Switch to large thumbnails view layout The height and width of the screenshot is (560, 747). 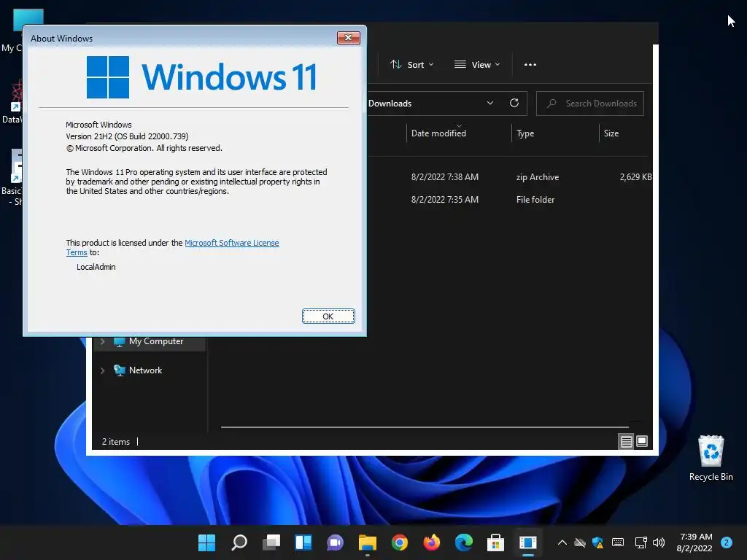tap(642, 441)
